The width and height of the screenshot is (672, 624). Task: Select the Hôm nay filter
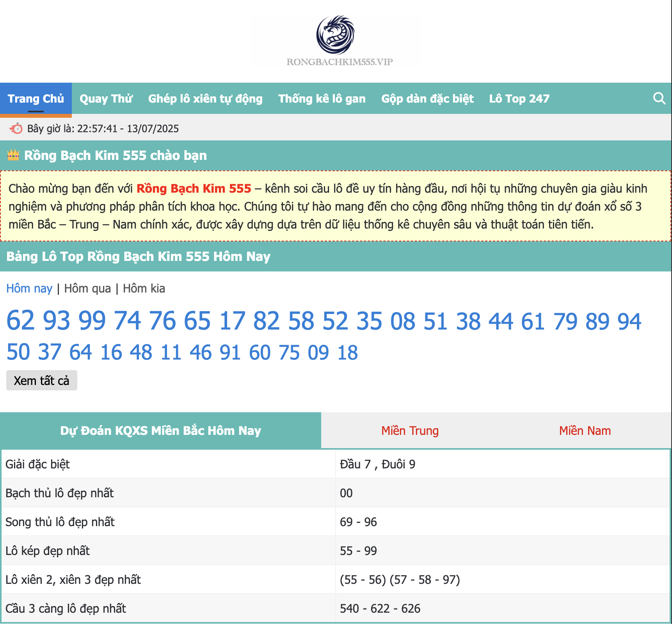(x=29, y=289)
